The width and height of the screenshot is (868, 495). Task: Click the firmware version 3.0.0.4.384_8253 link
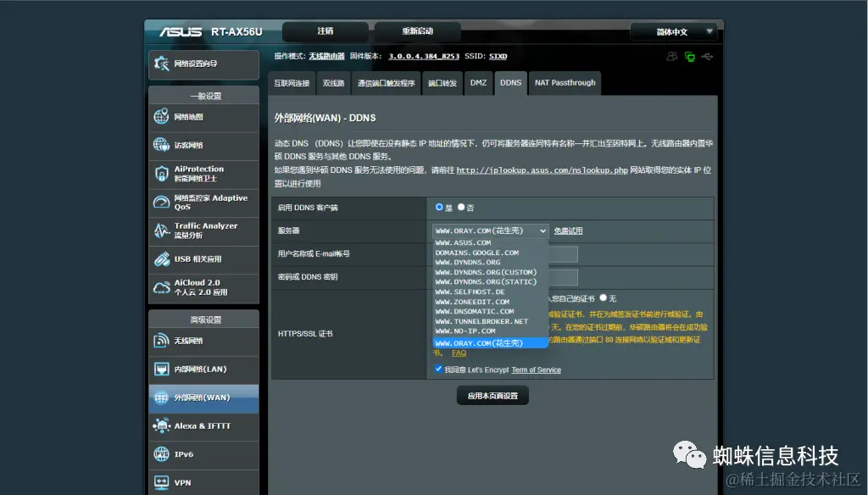[x=424, y=57]
